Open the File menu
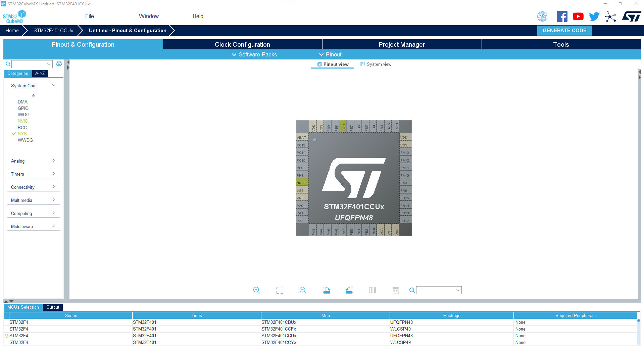This screenshot has width=644, height=349. click(89, 16)
